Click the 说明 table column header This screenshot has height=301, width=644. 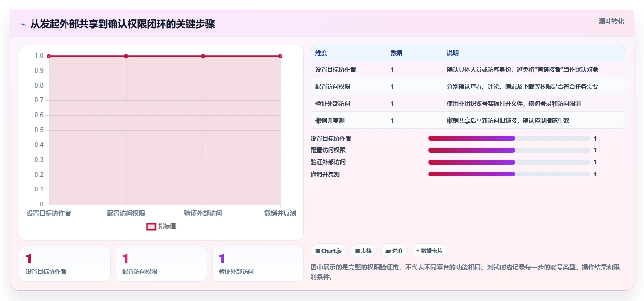coord(453,53)
